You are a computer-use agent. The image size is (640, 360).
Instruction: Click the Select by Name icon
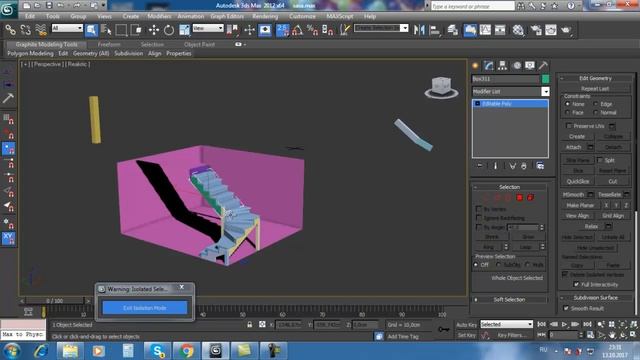point(106,30)
